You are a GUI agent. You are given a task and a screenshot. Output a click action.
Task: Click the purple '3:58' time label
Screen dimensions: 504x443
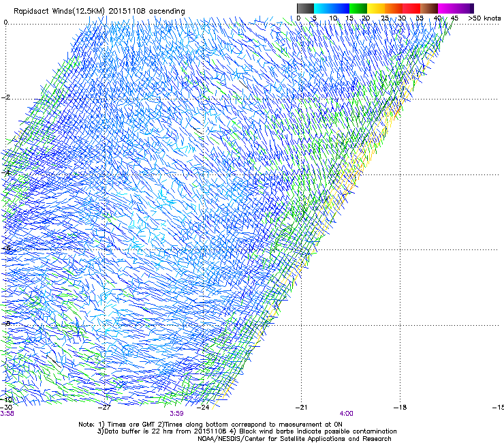point(7,414)
